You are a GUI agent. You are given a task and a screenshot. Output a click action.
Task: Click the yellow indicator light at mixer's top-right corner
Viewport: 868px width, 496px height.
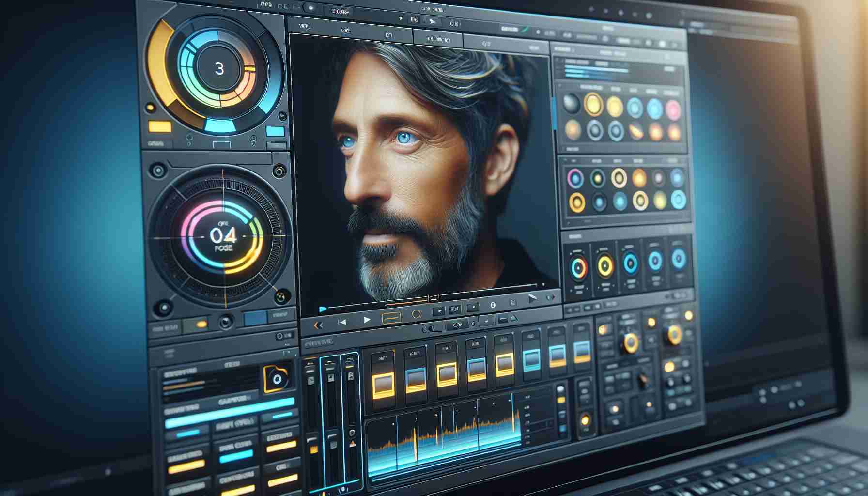coord(688,316)
